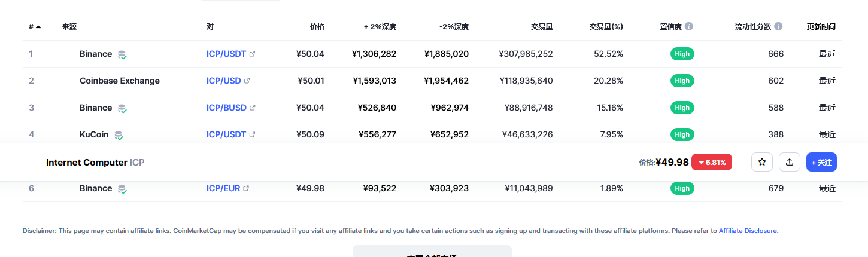
Task: Sort by 价格 column header
Action: (x=317, y=27)
